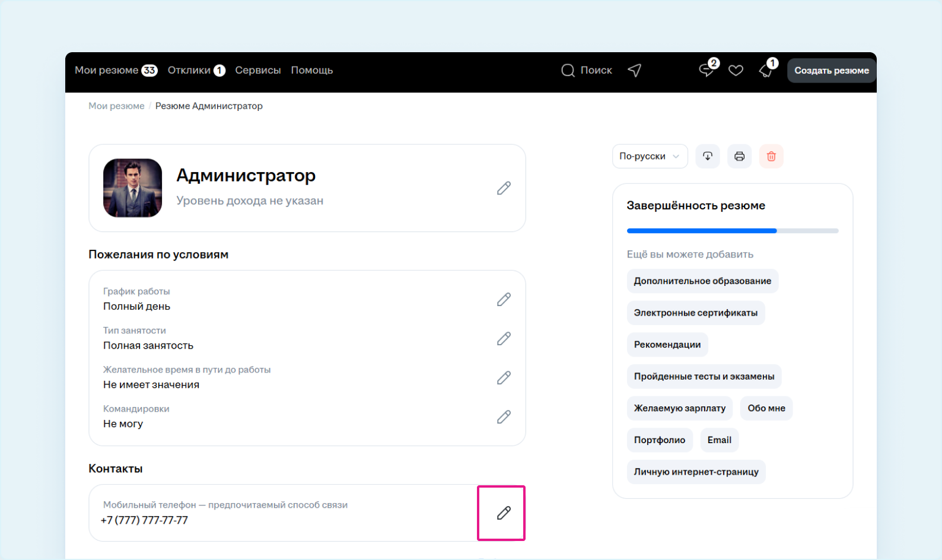Edit Командировки with pencil icon

click(x=504, y=417)
